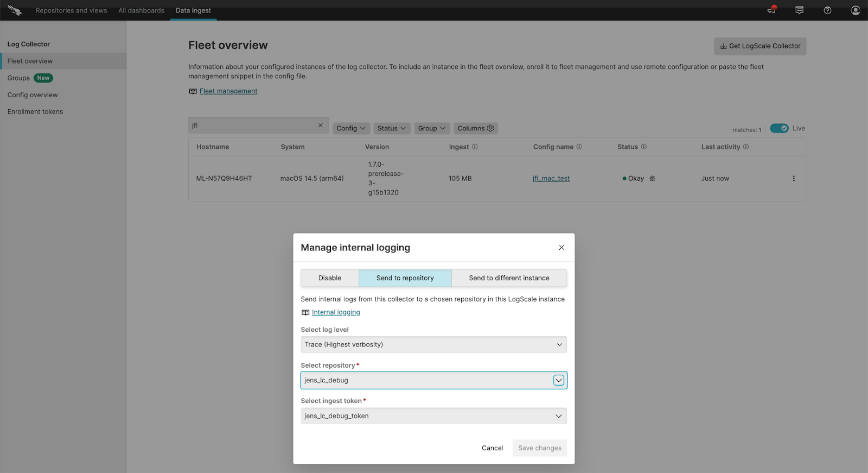
Task: Open the Select ingest token dropdown
Action: (433, 416)
